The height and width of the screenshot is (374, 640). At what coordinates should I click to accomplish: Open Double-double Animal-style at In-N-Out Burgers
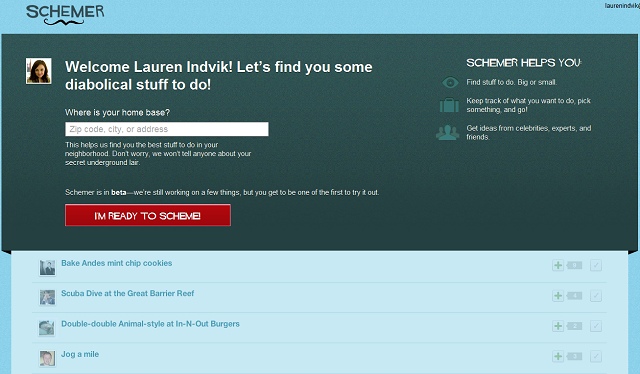[x=151, y=324]
